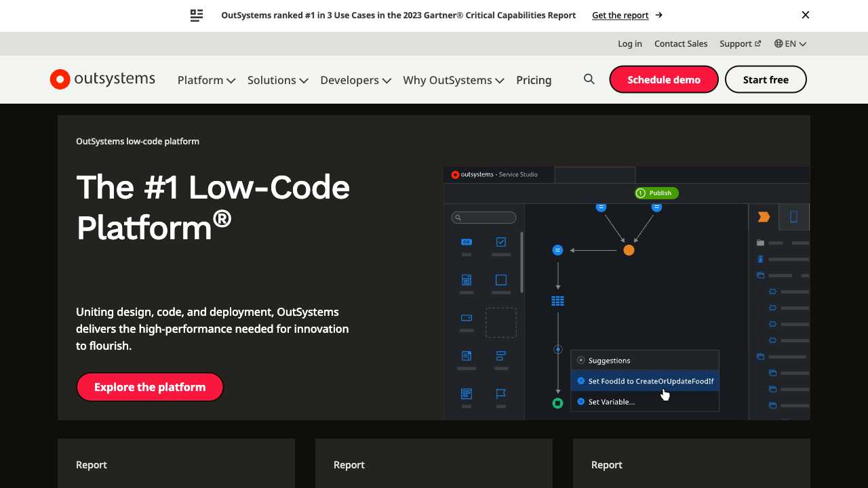Click the orange node in the flow
868x488 pixels.
[x=629, y=250]
